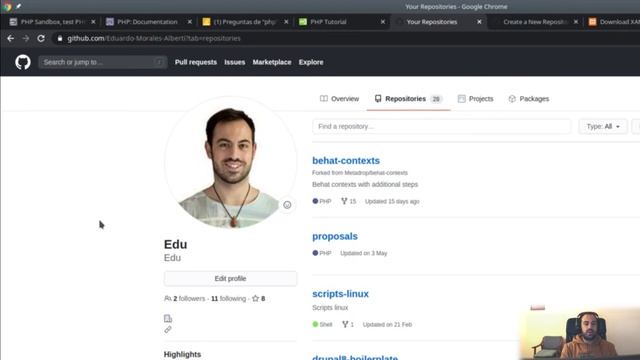Click 'Behat contexts with additional steps' description

[x=365, y=184]
